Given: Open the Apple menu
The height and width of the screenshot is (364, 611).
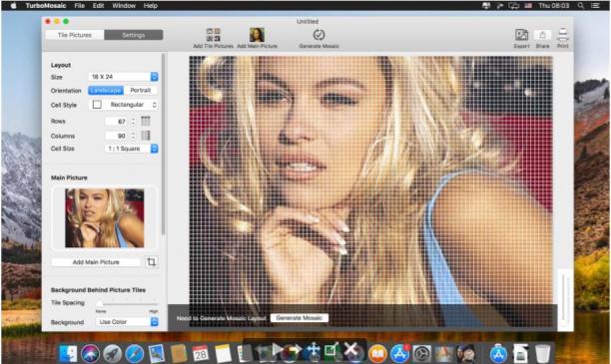Looking at the screenshot, I should (14, 5).
